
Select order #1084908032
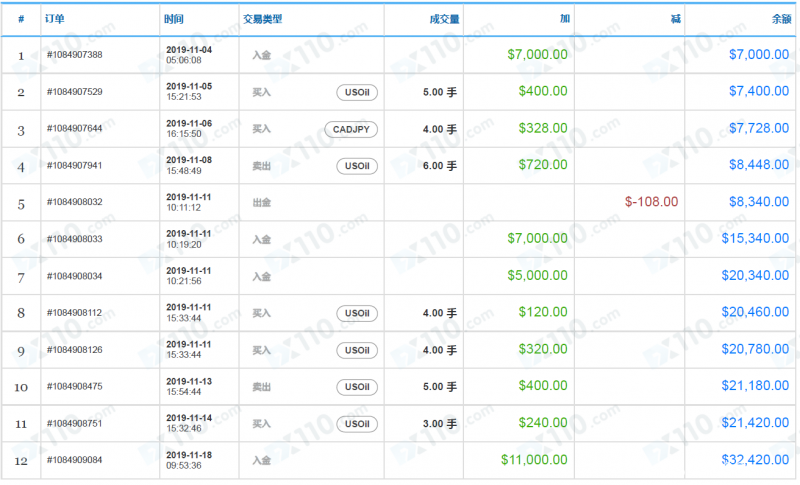coord(74,202)
